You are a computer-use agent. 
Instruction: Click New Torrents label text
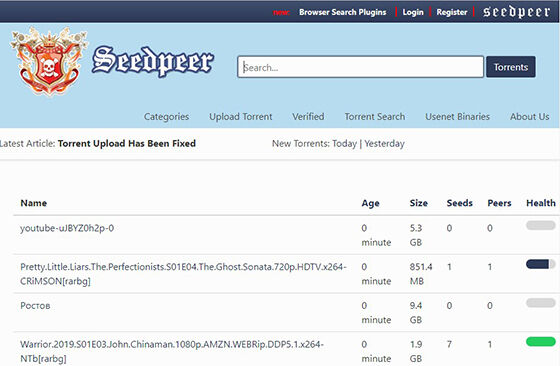pyautogui.click(x=301, y=144)
